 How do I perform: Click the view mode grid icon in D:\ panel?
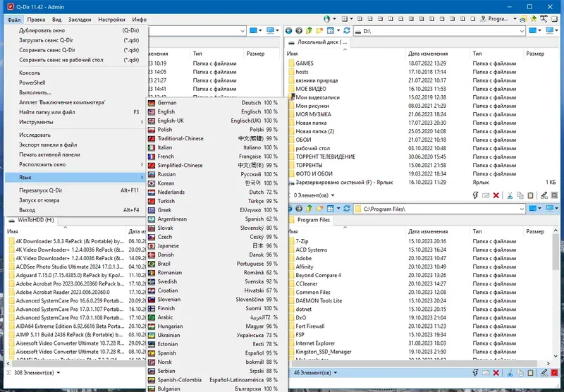(330, 31)
